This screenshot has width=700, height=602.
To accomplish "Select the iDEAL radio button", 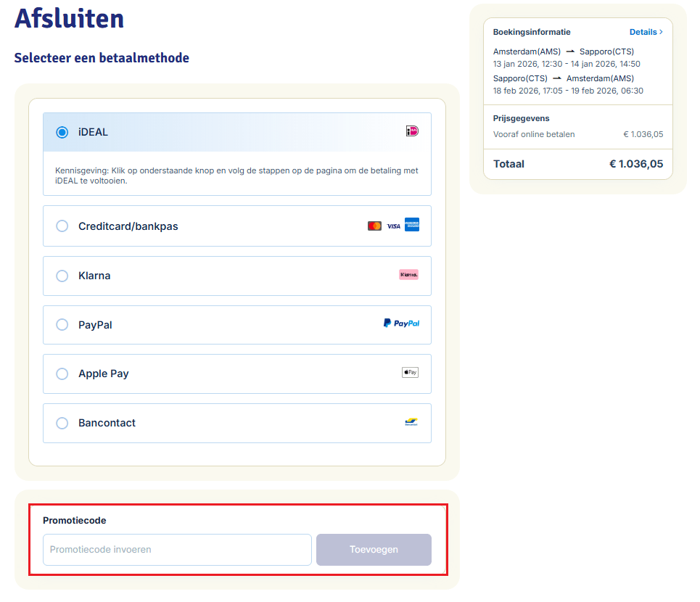I will 62,131.
